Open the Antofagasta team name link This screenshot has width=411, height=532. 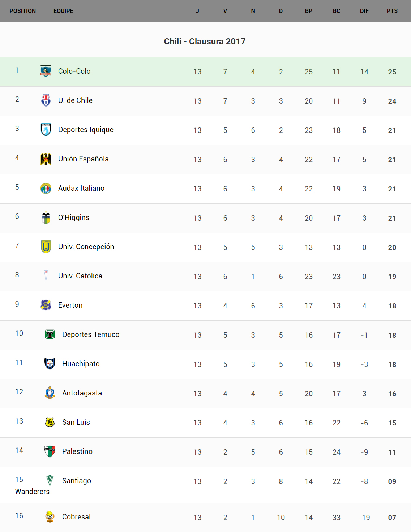click(x=82, y=393)
